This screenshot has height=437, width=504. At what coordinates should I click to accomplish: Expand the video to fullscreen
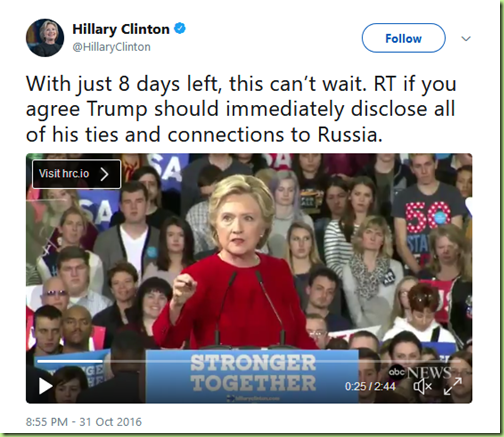453,386
